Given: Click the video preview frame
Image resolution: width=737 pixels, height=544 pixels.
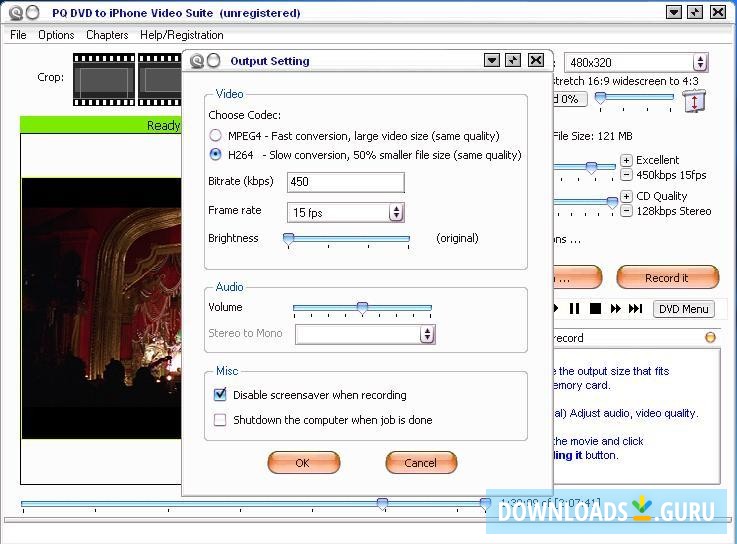Looking at the screenshot, I should [x=102, y=308].
